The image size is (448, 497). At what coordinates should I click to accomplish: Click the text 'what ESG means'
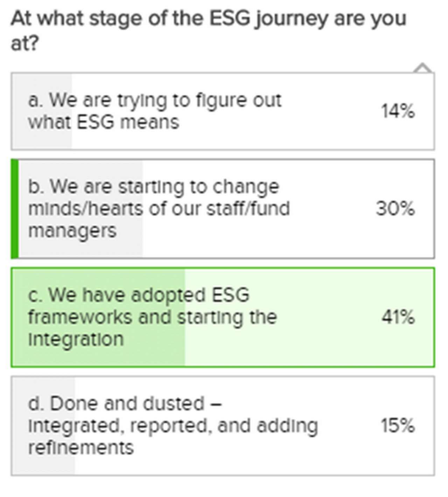[104, 122]
